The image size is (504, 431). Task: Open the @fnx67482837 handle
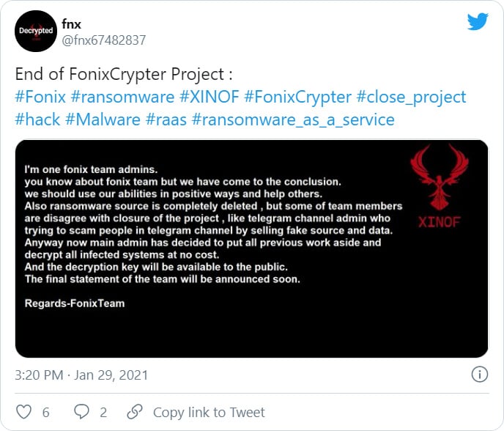coord(103,40)
